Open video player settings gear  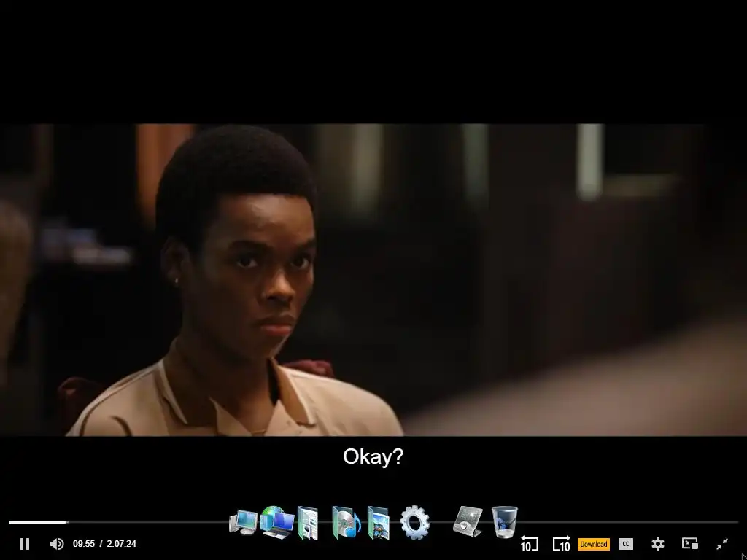pyautogui.click(x=657, y=544)
